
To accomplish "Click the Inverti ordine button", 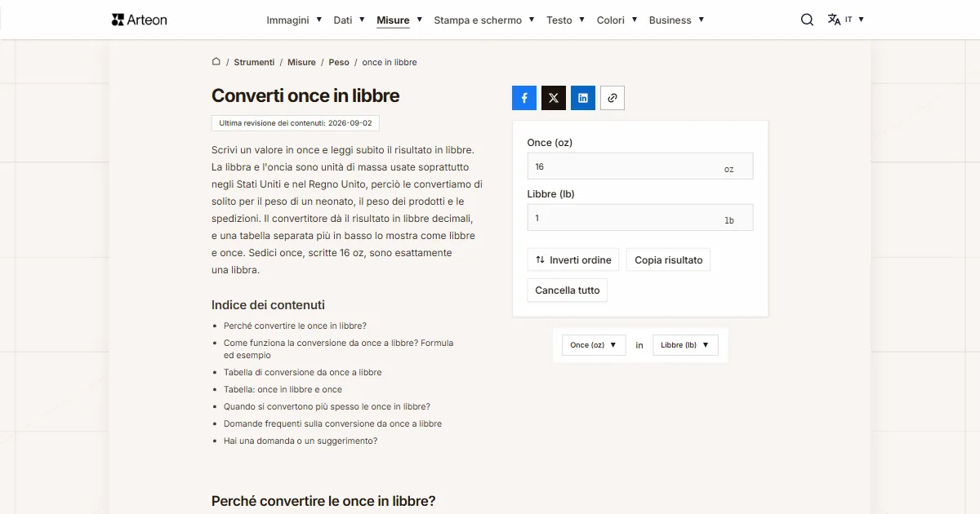I will pos(573,260).
